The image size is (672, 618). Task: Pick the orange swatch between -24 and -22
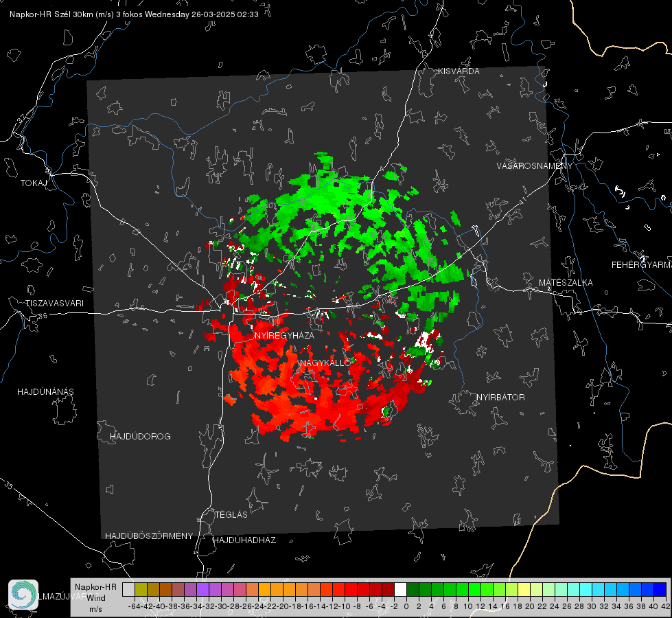(264, 589)
